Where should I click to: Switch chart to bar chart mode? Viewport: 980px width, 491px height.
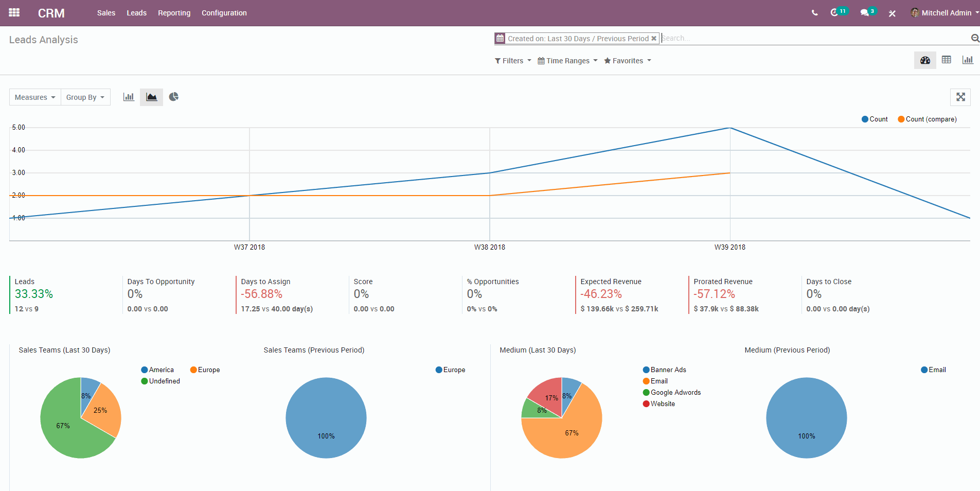click(x=128, y=97)
